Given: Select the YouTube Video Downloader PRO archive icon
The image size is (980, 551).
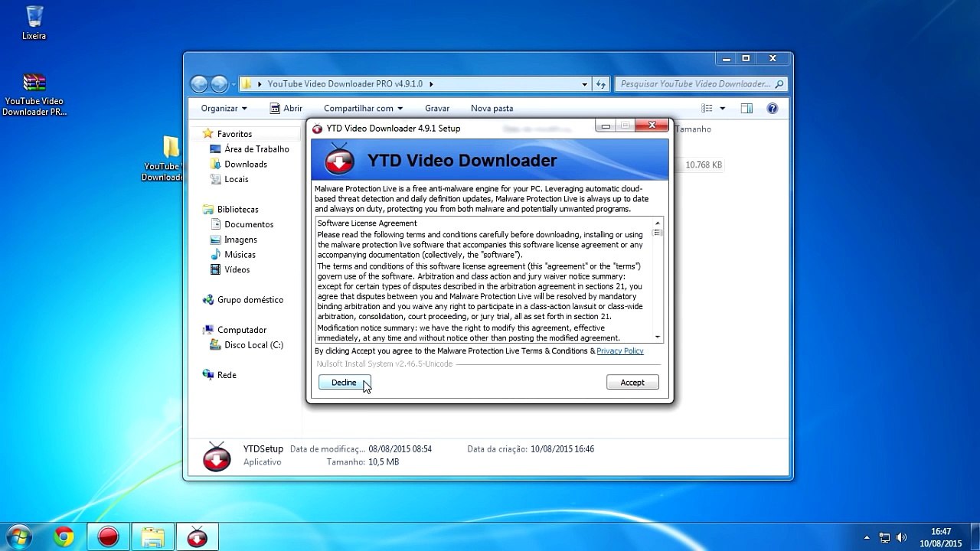Looking at the screenshot, I should 34,95.
